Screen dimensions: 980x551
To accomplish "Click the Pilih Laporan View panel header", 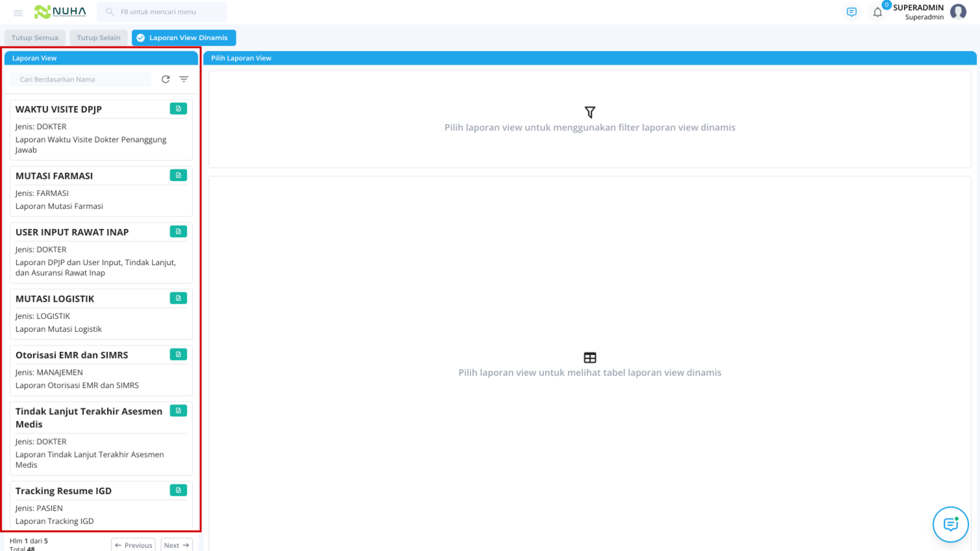I will coord(590,58).
